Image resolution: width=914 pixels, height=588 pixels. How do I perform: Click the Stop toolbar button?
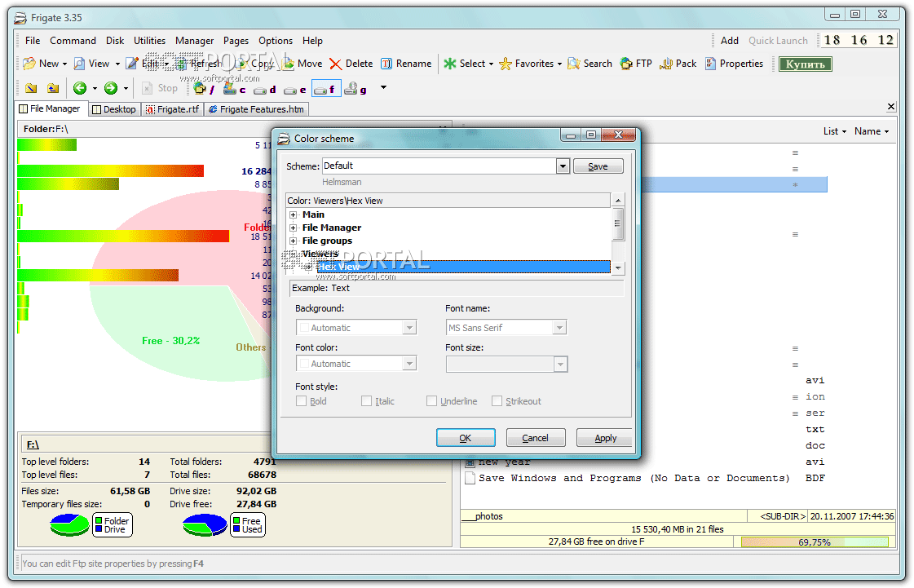coord(161,88)
